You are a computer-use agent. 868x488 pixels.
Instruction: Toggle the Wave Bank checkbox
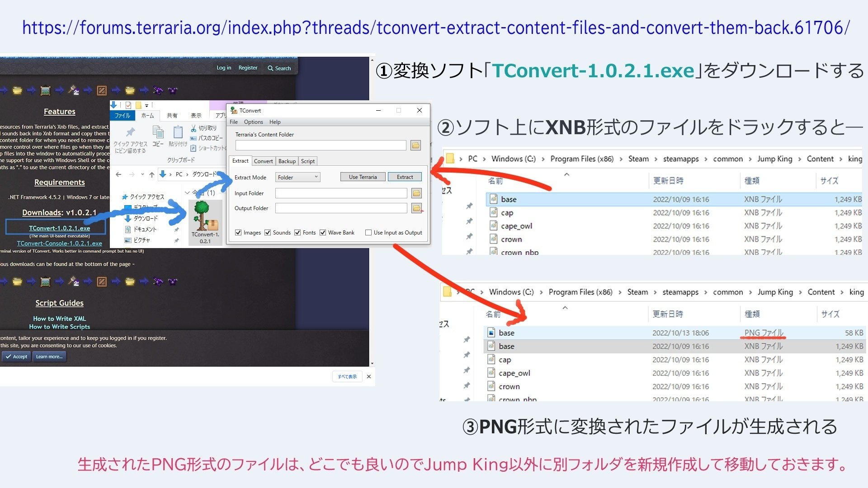point(323,233)
